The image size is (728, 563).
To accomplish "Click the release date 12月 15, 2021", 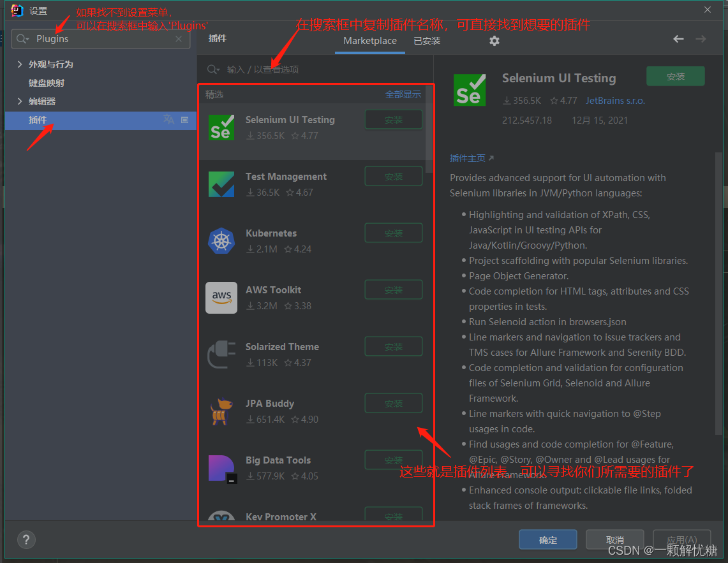I will (x=600, y=121).
